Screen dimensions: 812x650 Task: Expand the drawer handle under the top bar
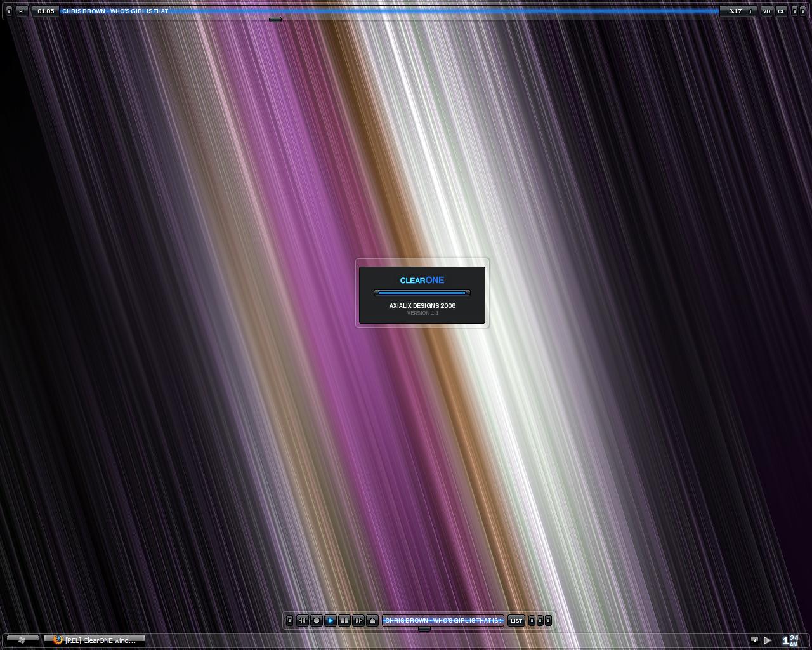click(x=275, y=20)
